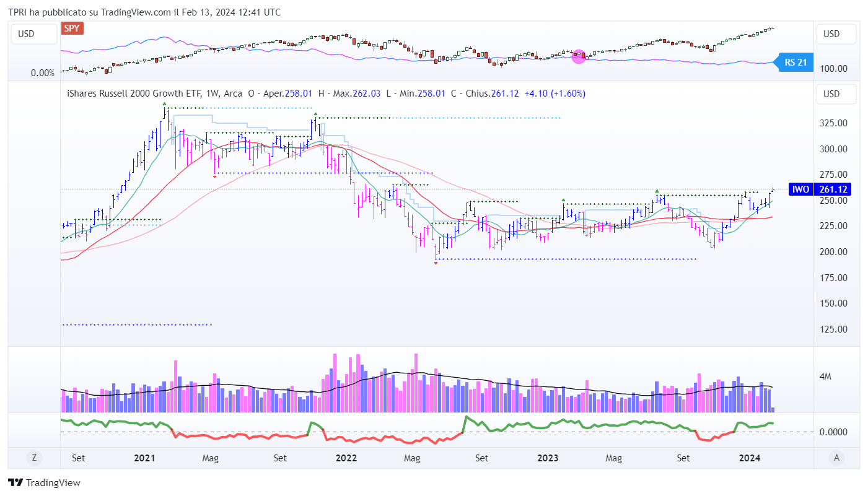Click the iShares Russell 2000 Growth ETF title

point(154,94)
